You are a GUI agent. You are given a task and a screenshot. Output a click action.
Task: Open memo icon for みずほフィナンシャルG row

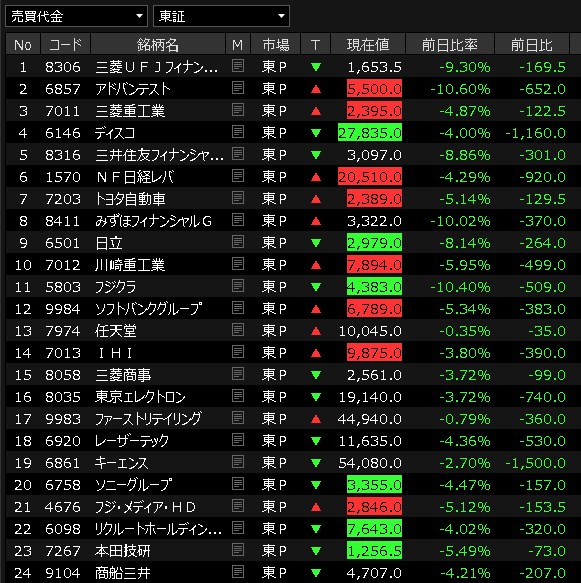click(238, 220)
